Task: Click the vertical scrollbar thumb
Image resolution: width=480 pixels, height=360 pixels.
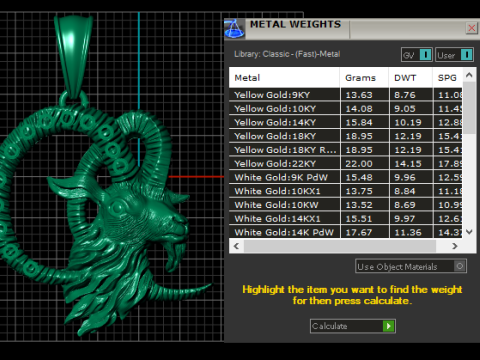Action: tap(469, 108)
